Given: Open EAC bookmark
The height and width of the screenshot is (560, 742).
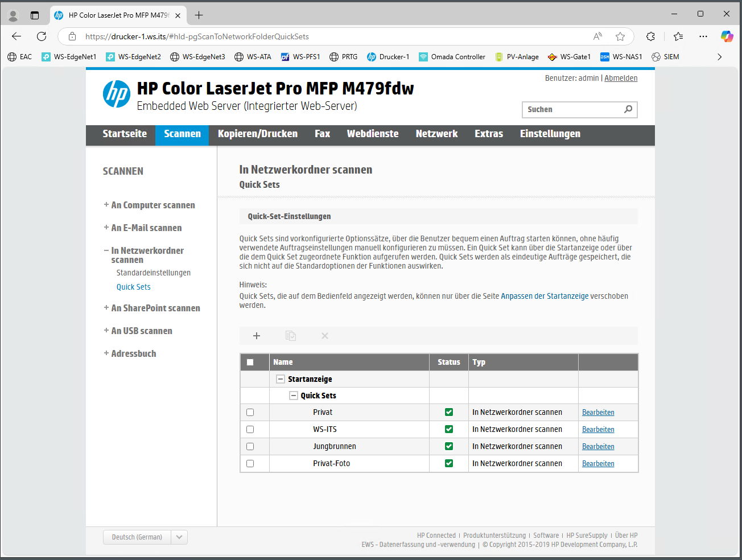Looking at the screenshot, I should [20, 57].
